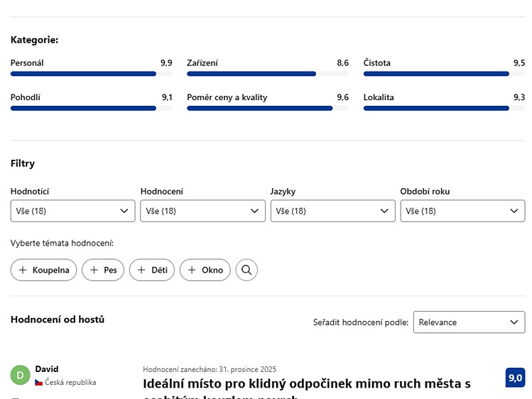Click the reviewer name David
This screenshot has width=532, height=399.
pyautogui.click(x=46, y=369)
